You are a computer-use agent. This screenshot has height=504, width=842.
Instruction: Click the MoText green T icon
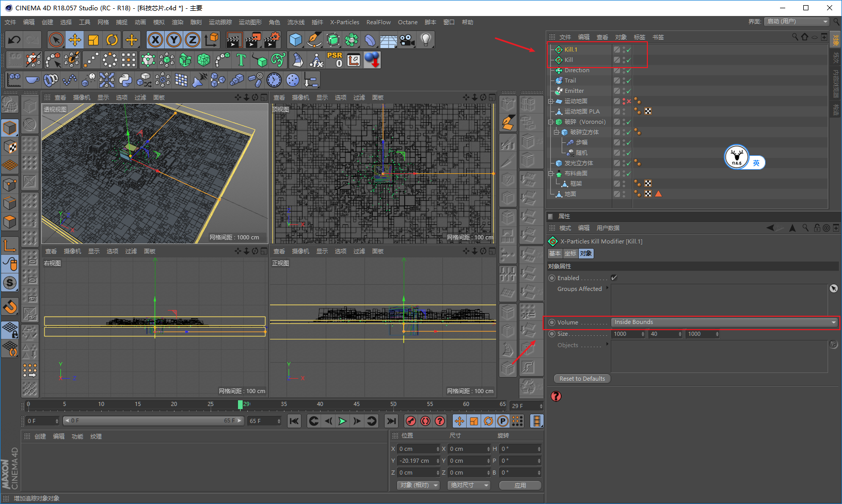click(x=241, y=60)
